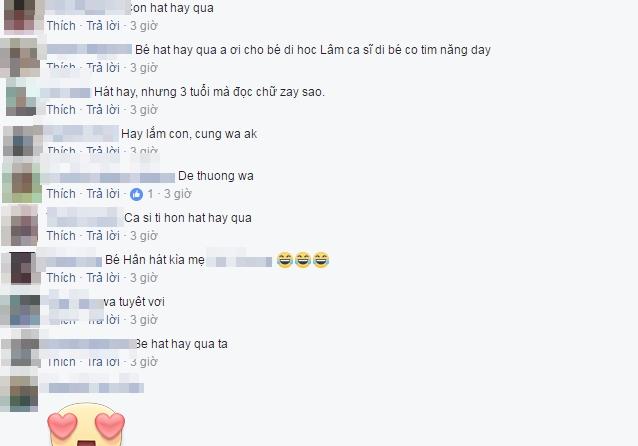Click Thích under 'De thuong wa' comment
Image resolution: width=638 pixels, height=446 pixels.
tap(61, 194)
